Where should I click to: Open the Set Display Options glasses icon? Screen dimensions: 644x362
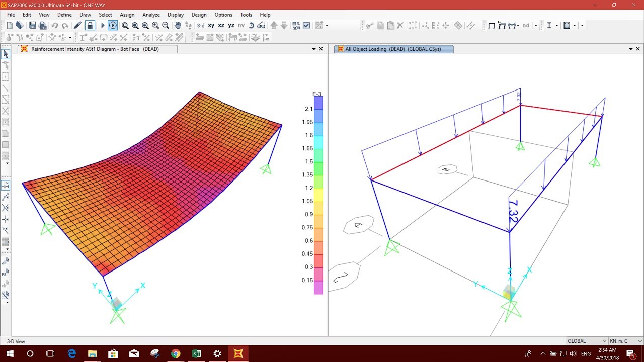point(263,25)
